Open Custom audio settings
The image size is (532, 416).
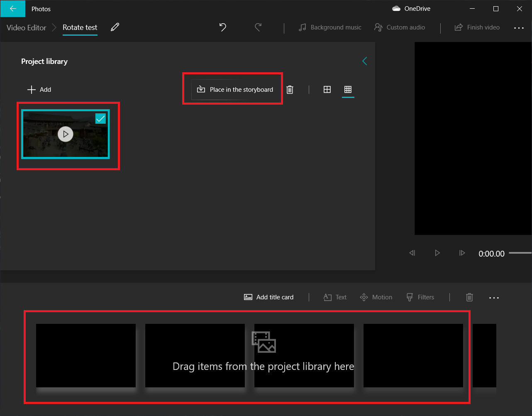pos(399,27)
